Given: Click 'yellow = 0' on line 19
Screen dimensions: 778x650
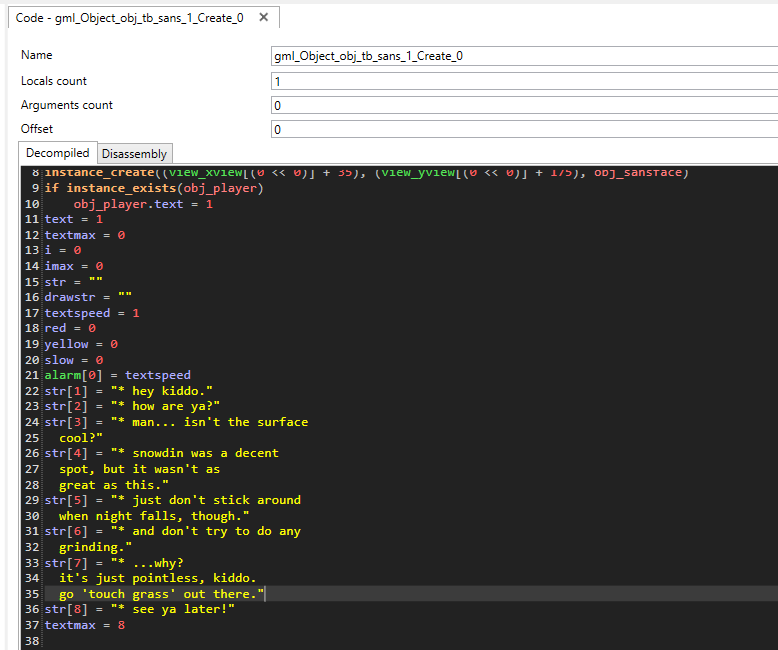Looking at the screenshot, I should [x=81, y=344].
